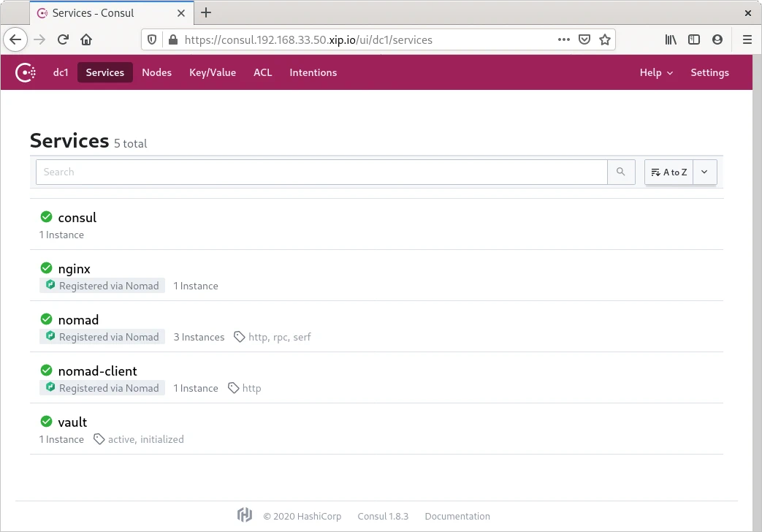Expand the Help menu
This screenshot has height=532, width=762.
click(x=656, y=72)
